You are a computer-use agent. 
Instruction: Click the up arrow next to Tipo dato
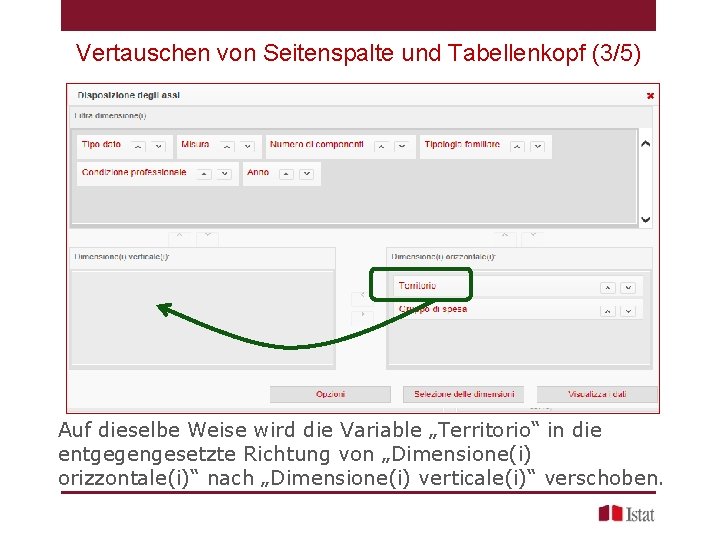(138, 146)
